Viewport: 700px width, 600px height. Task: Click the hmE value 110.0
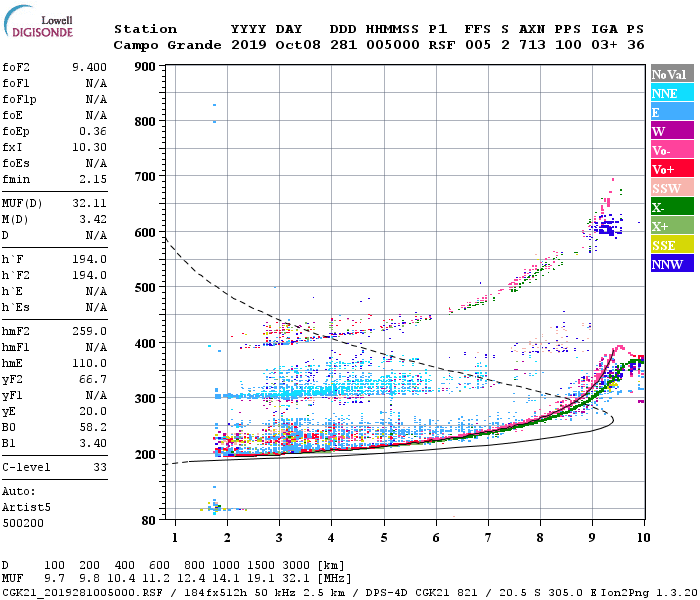point(89,363)
